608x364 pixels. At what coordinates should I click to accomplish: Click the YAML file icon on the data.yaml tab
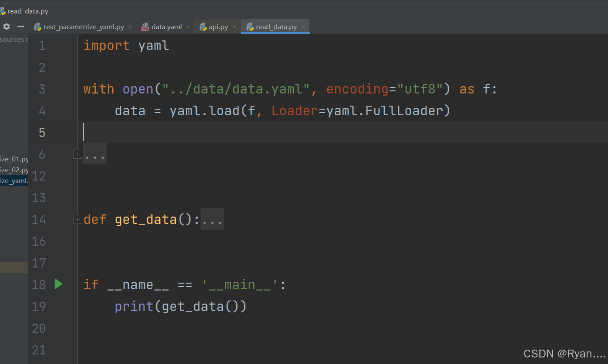coord(144,26)
